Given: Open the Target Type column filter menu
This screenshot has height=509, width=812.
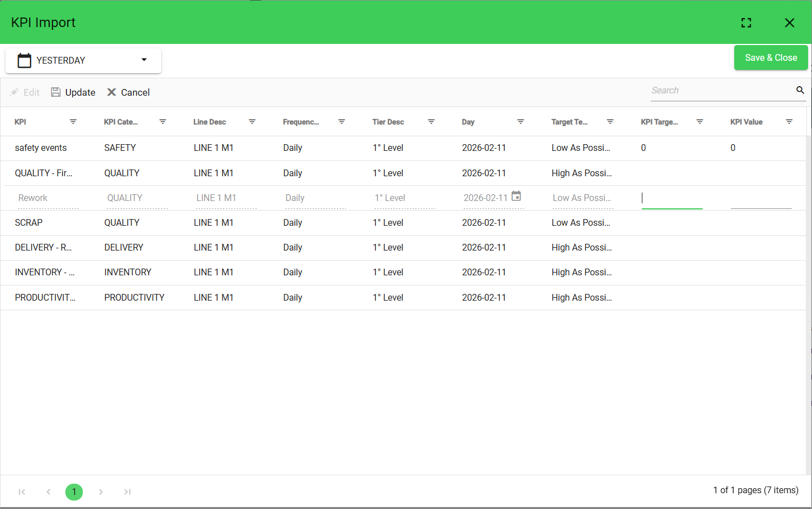Looking at the screenshot, I should [610, 122].
